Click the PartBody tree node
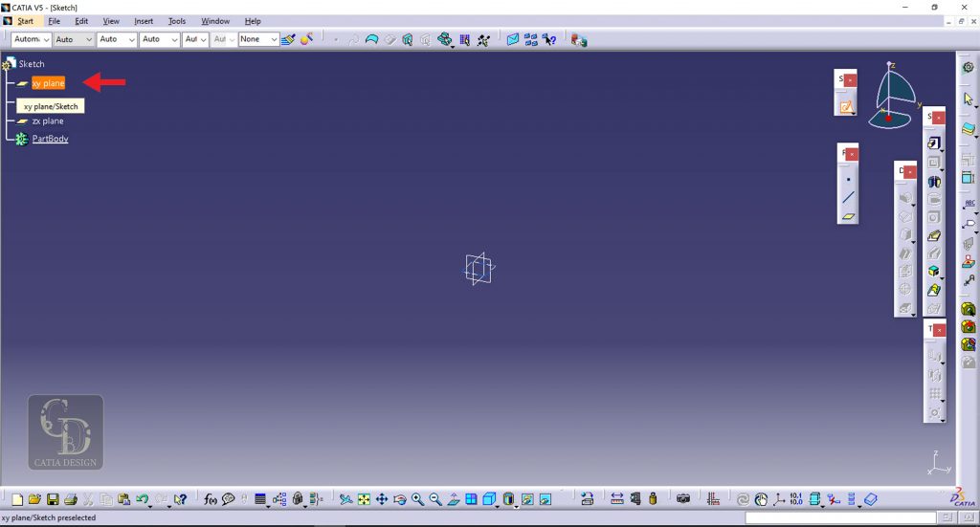 [50, 139]
